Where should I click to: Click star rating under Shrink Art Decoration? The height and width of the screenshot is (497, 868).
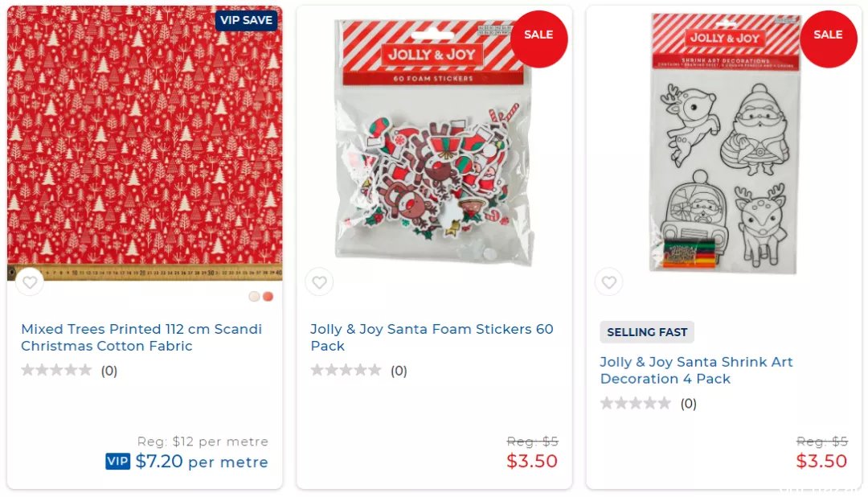(636, 403)
